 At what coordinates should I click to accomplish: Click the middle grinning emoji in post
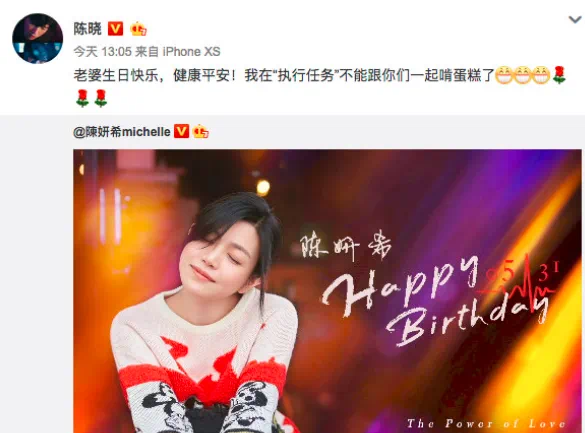point(522,75)
